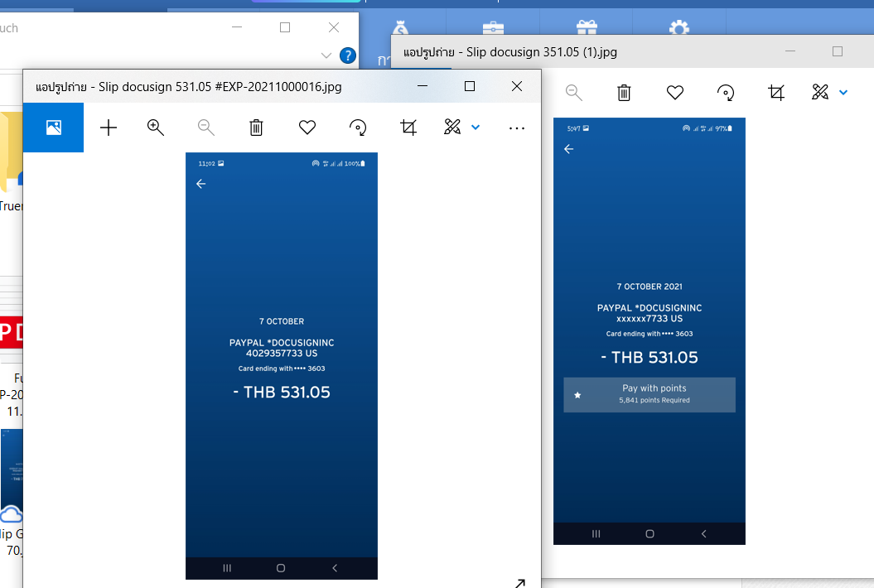Close the front Photos window

517,86
